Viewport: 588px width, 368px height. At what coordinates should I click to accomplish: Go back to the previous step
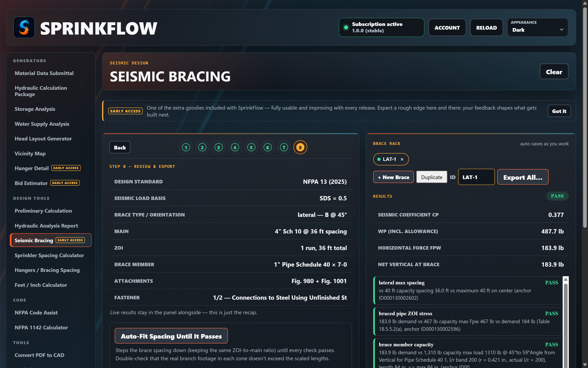[120, 147]
